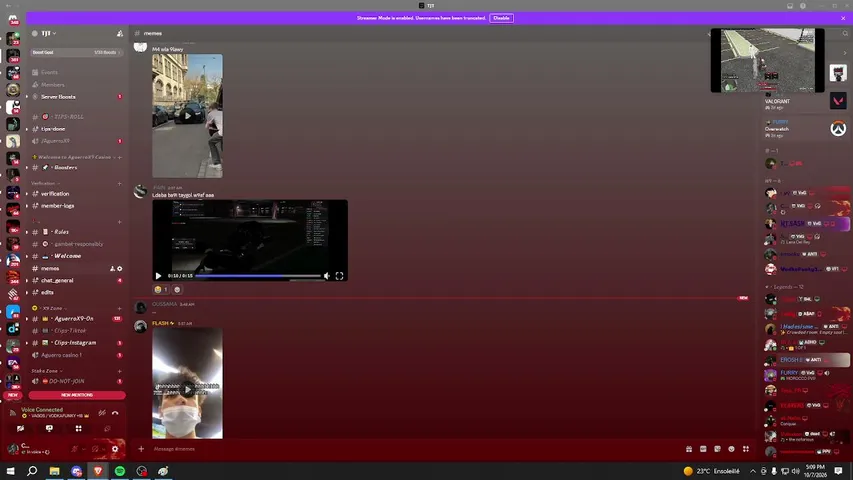Create an invite for the memes channel
The width and height of the screenshot is (853, 480).
pos(113,268)
